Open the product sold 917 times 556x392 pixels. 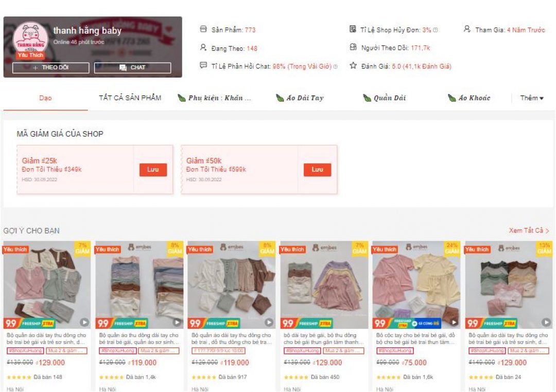coord(231,316)
